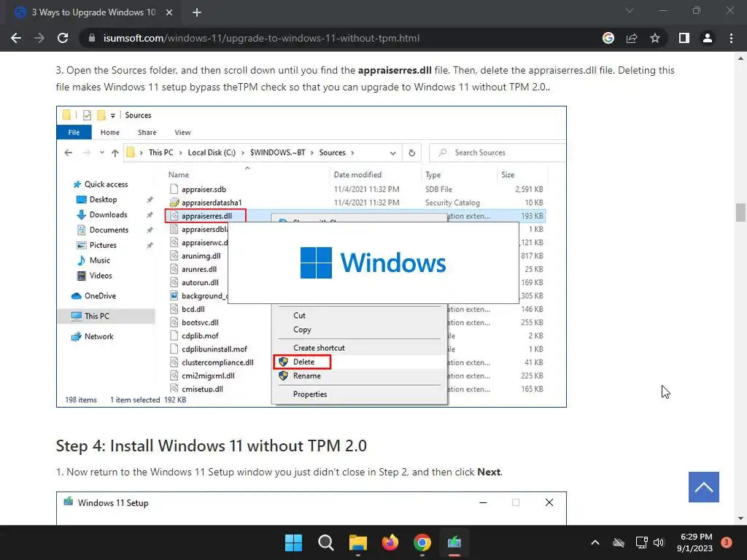The width and height of the screenshot is (747, 560).
Task: Open notifications badge showing 3
Action: pyautogui.click(x=727, y=542)
